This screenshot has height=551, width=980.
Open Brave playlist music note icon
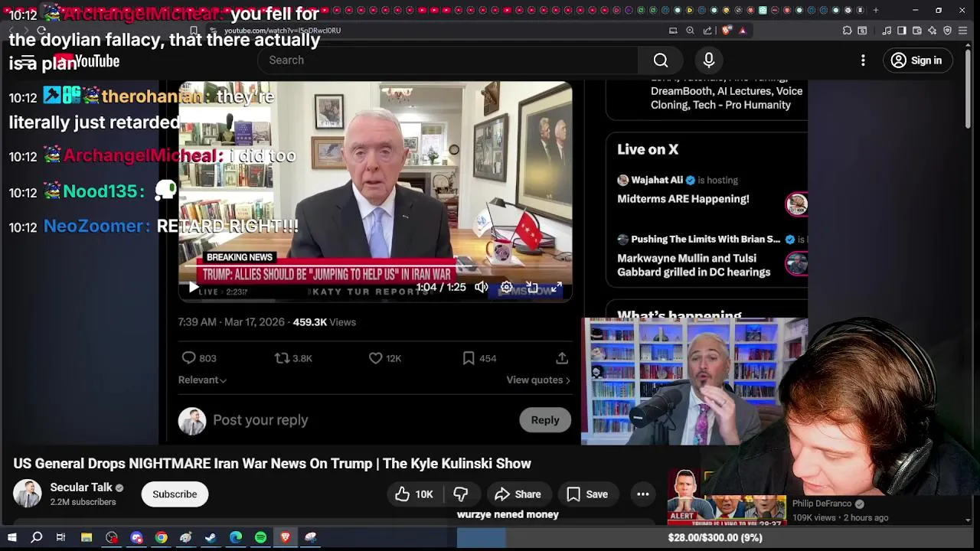(887, 31)
